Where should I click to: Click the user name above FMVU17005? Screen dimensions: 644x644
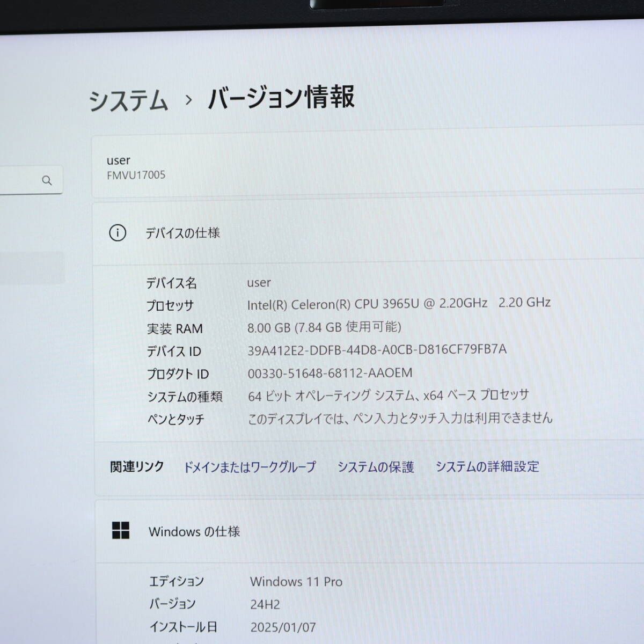coord(118,160)
